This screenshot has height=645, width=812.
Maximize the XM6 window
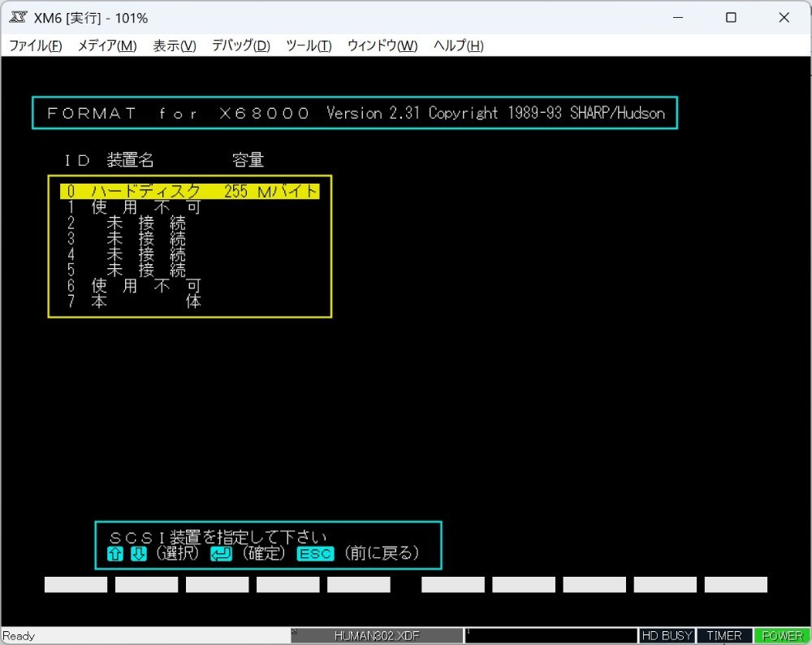click(731, 18)
